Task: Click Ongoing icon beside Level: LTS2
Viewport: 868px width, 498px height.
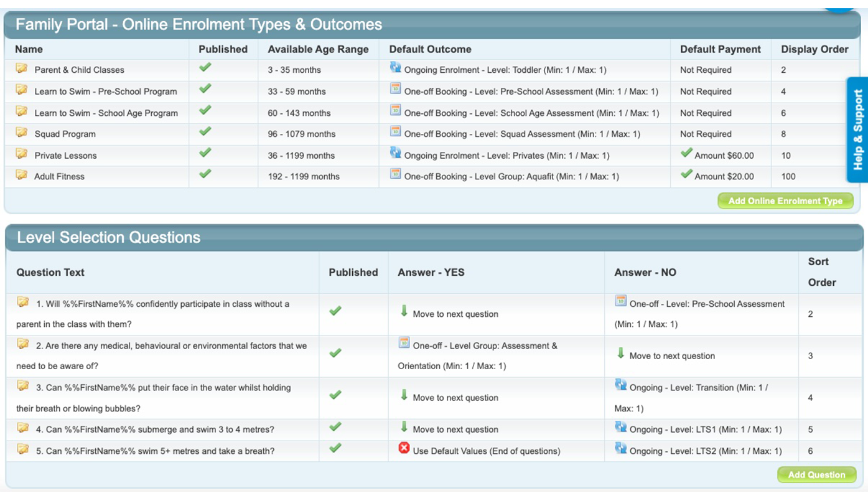Action: click(x=620, y=448)
